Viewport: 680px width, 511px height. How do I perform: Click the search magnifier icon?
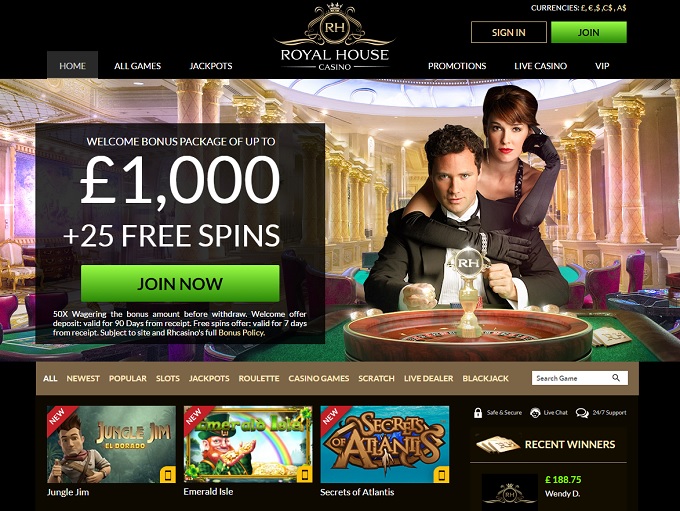[x=616, y=378]
